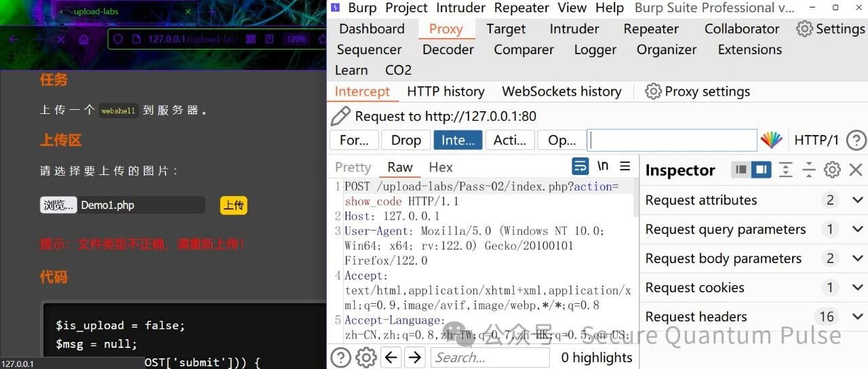Go to previous search match arrow
Image resolution: width=868 pixels, height=369 pixels.
point(391,357)
